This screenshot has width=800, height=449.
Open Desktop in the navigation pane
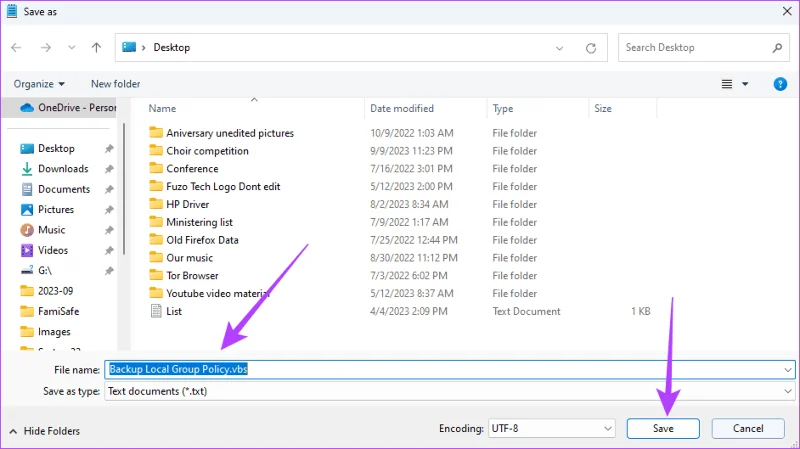coord(56,148)
